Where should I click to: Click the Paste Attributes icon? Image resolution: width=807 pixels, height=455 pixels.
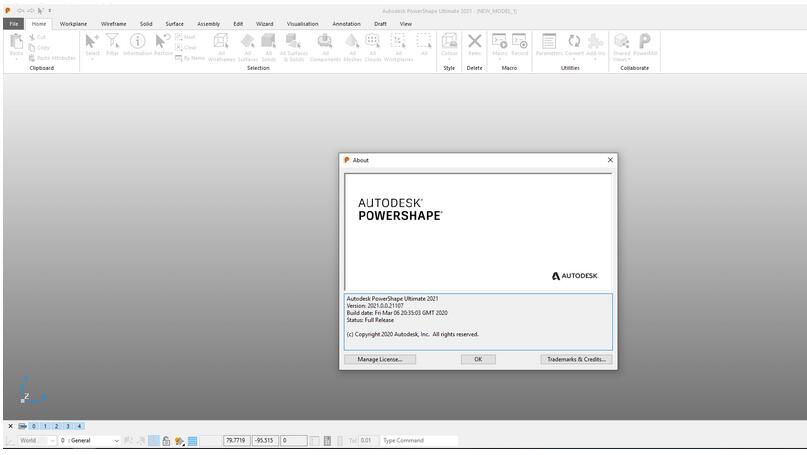32,58
